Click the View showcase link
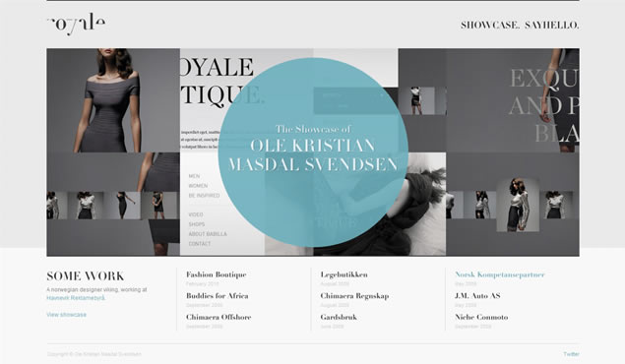 click(67, 315)
